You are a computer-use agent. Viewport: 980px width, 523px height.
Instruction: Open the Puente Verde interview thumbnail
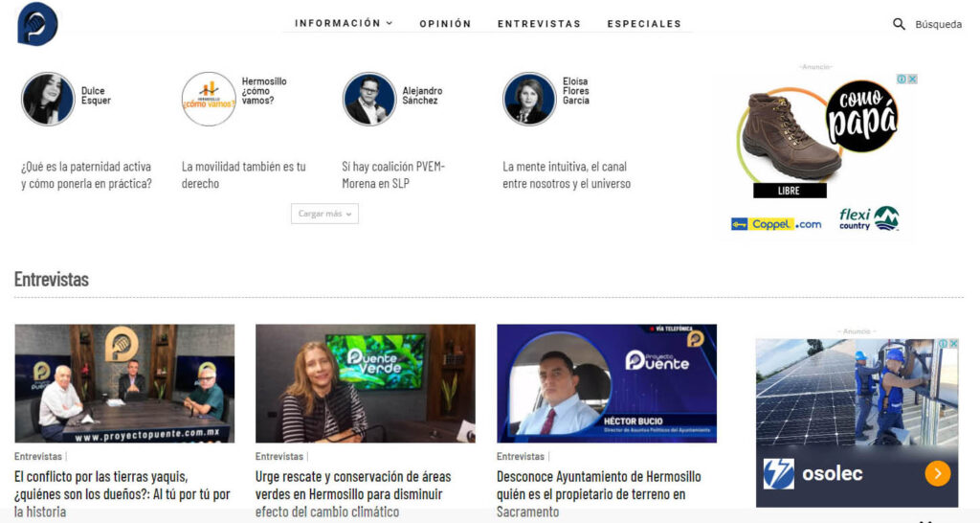tap(365, 383)
